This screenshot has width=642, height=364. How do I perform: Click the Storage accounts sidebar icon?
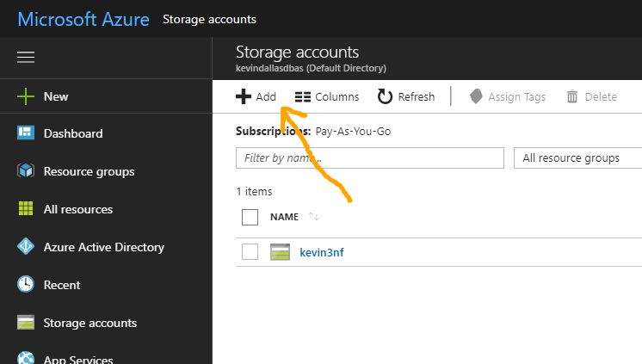point(26,322)
